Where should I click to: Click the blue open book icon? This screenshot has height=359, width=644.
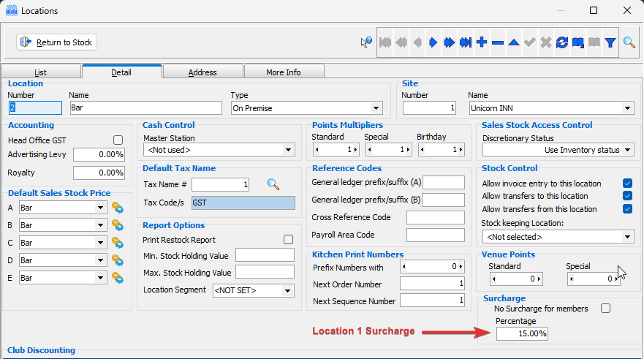578,42
